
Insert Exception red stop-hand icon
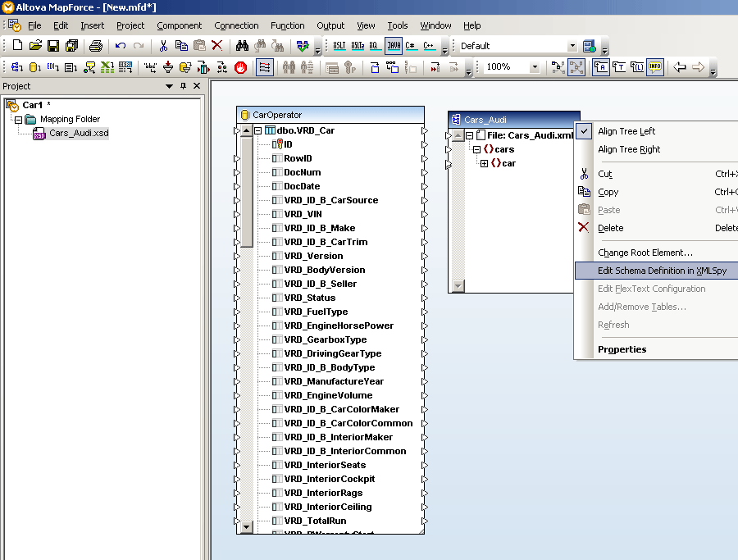pyautogui.click(x=240, y=67)
